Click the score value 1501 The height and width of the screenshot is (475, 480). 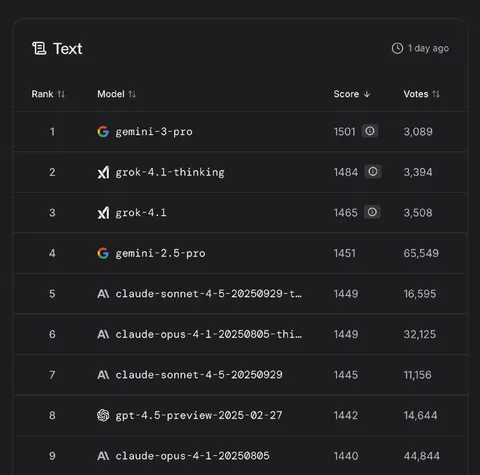click(345, 132)
